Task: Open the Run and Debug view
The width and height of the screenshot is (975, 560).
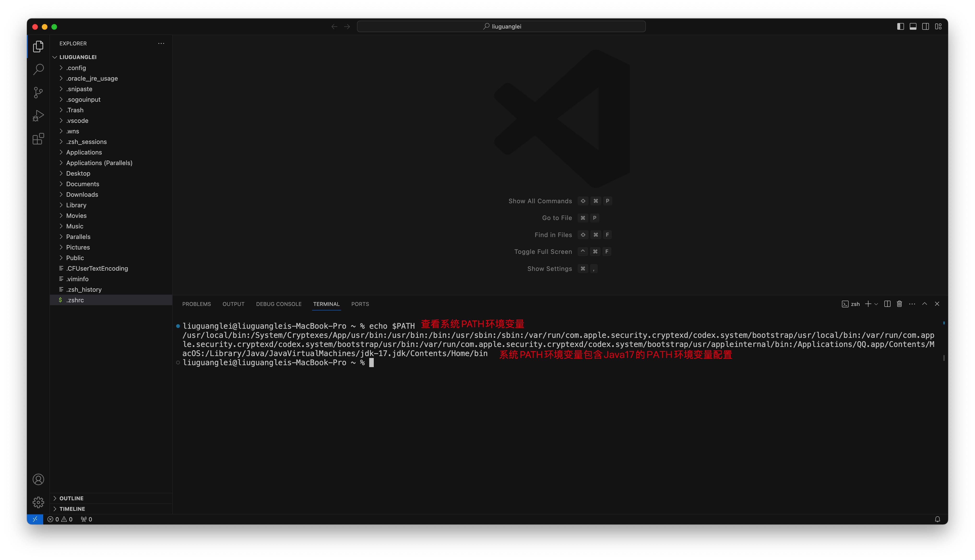Action: [x=38, y=116]
